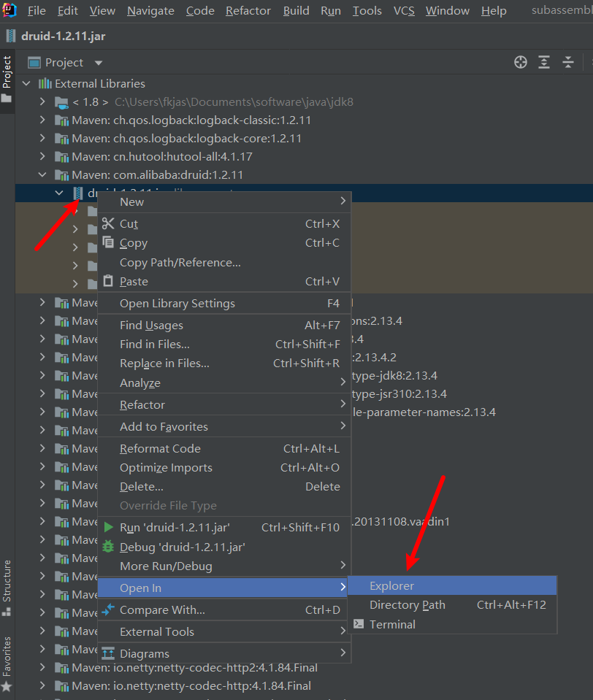Open the Analyze submenu
This screenshot has width=593, height=700.
coord(224,383)
